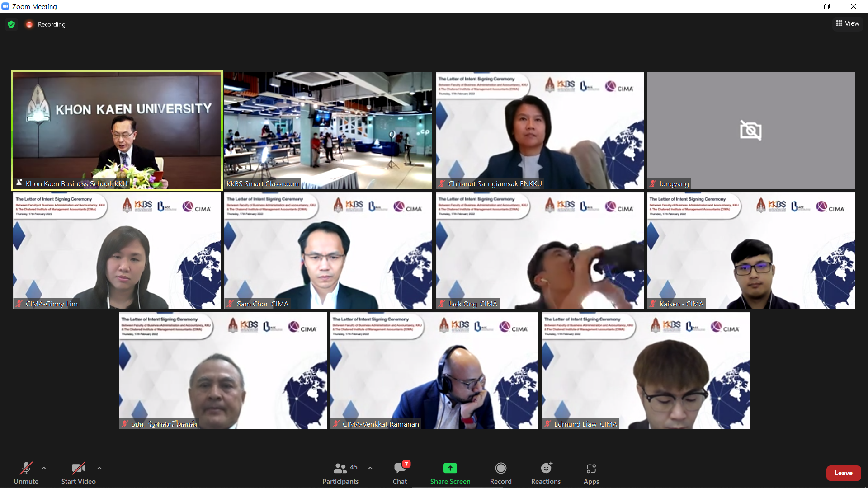The image size is (868, 488).
Task: Click the 'KKBS Smart Classroom' name label
Action: pos(263,183)
